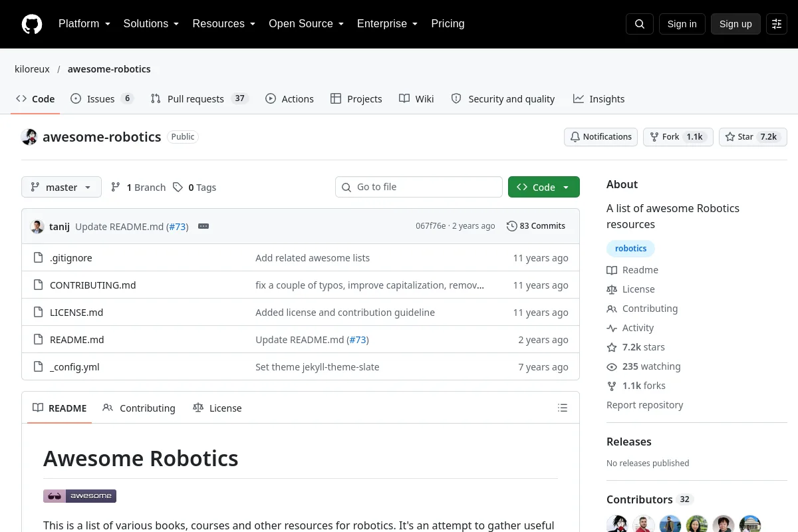Focus the Go to file search field
This screenshot has height=532, width=798.
point(419,187)
